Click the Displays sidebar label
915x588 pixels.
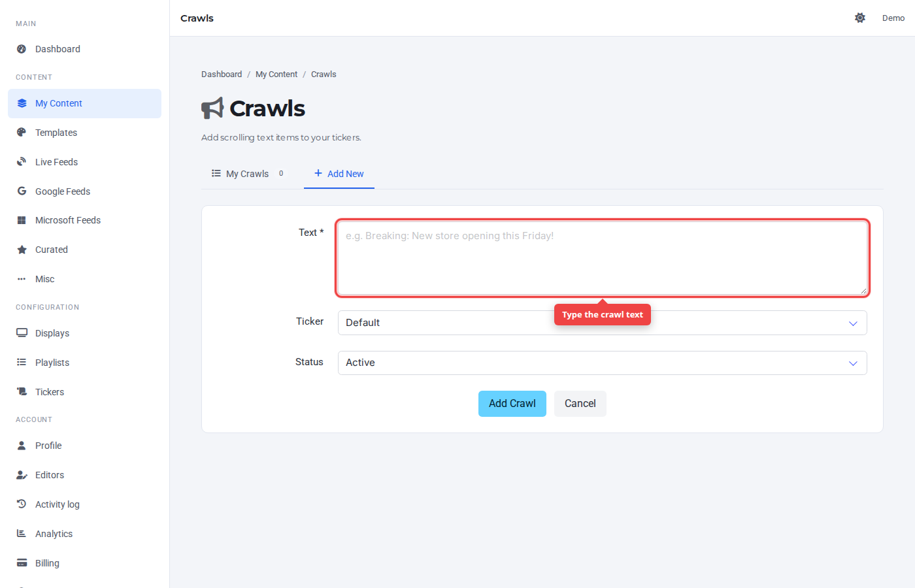click(52, 333)
